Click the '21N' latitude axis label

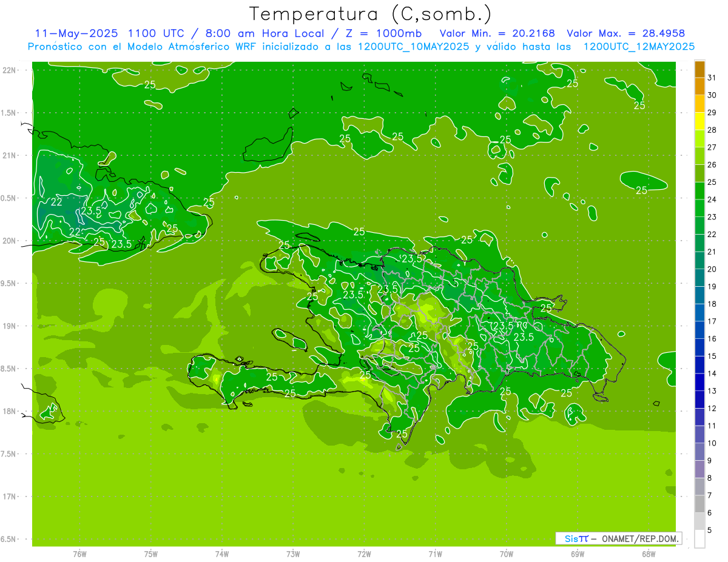tap(10, 155)
